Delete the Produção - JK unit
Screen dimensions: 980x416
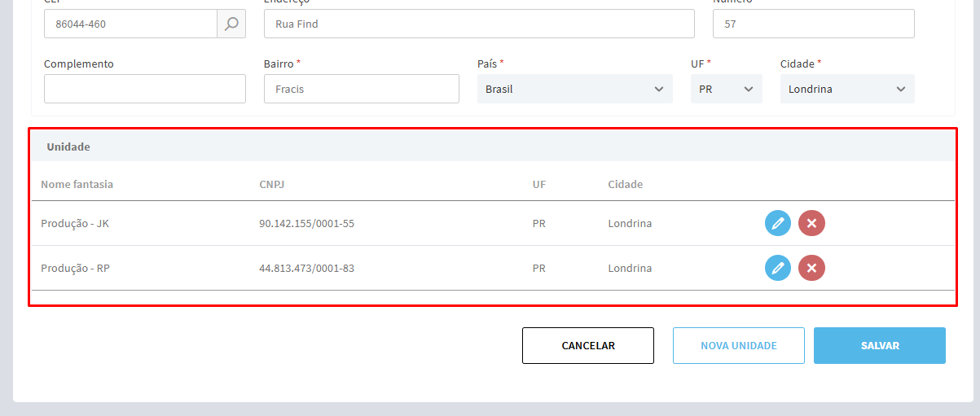(x=811, y=223)
